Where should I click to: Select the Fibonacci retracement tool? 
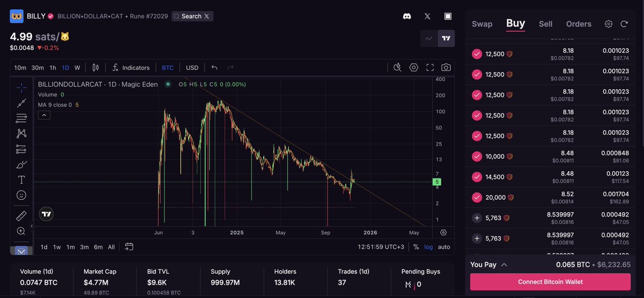[x=21, y=118]
